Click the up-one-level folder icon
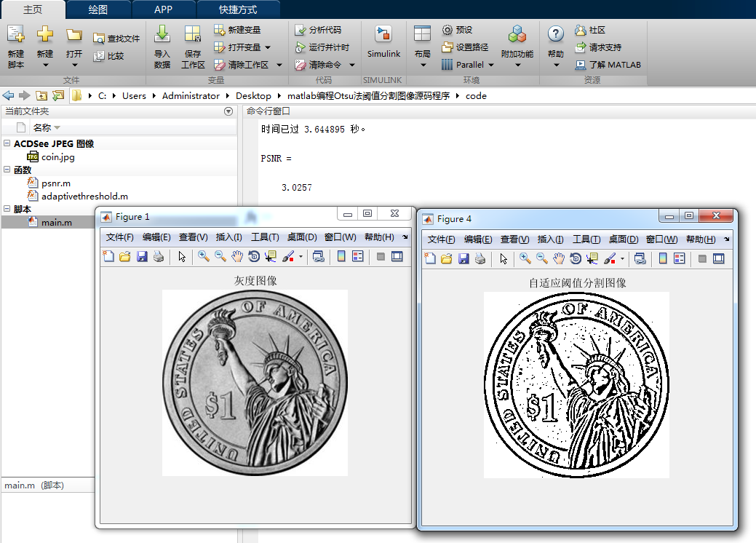 coord(41,95)
